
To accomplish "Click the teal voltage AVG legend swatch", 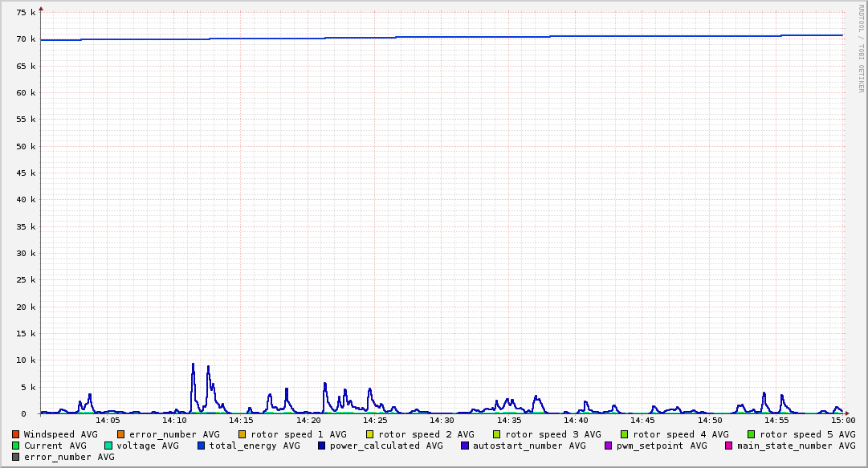I will [x=109, y=446].
